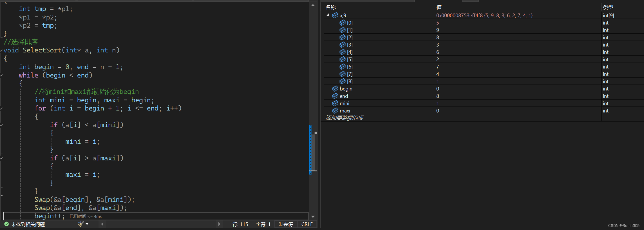This screenshot has height=230, width=644.
Task: Click the cube icon for element [0]
Action: point(343,23)
